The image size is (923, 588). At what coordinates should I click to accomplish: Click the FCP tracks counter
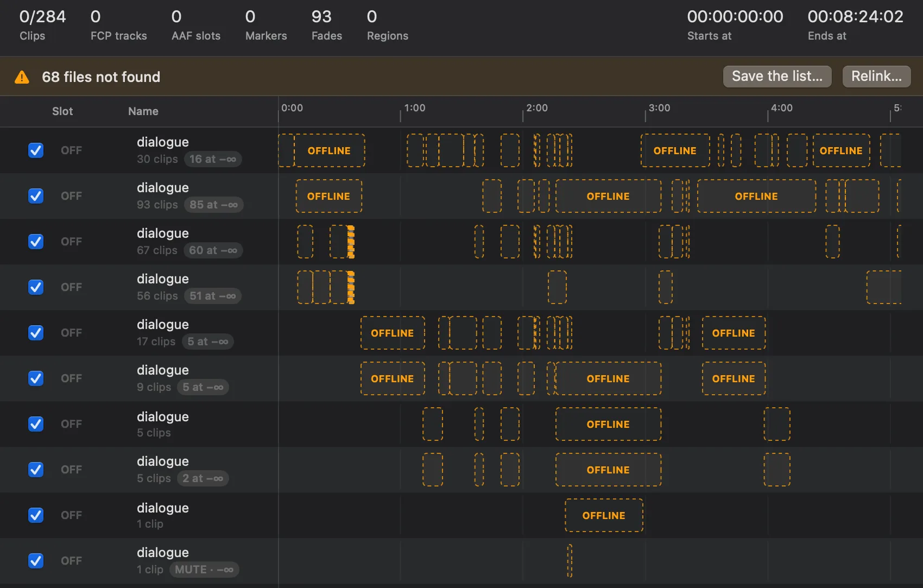point(118,26)
